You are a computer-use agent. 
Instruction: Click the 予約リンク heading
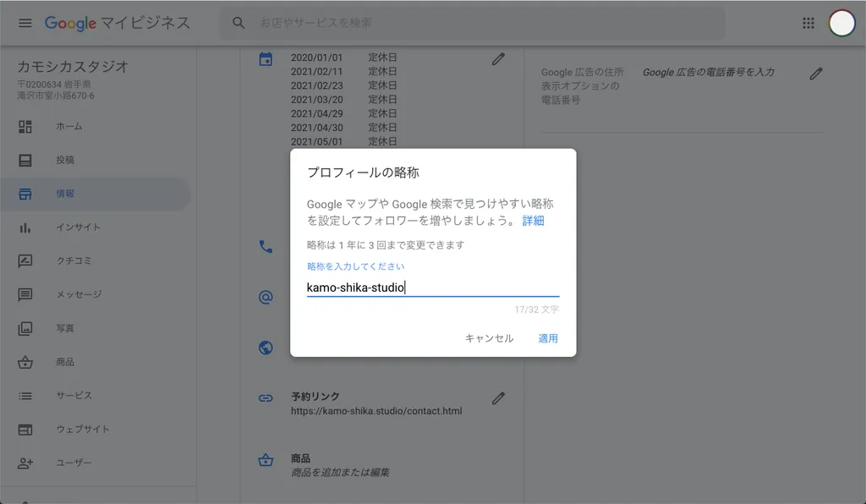(315, 397)
